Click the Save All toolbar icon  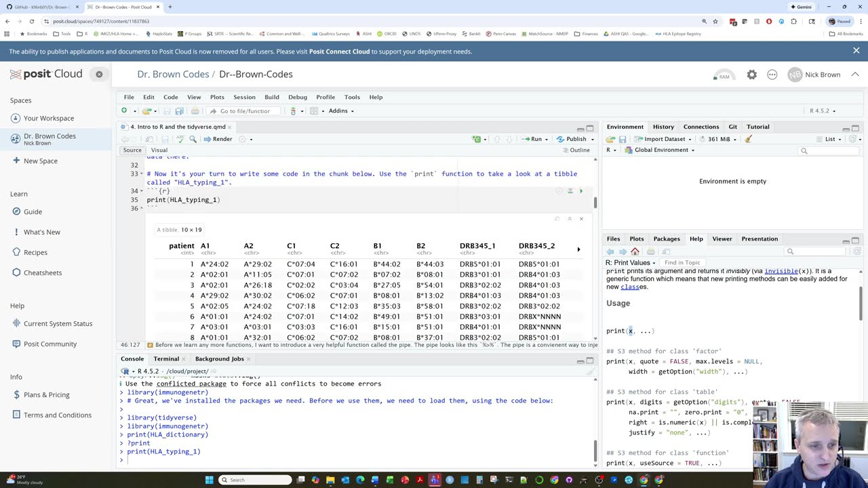click(x=179, y=110)
